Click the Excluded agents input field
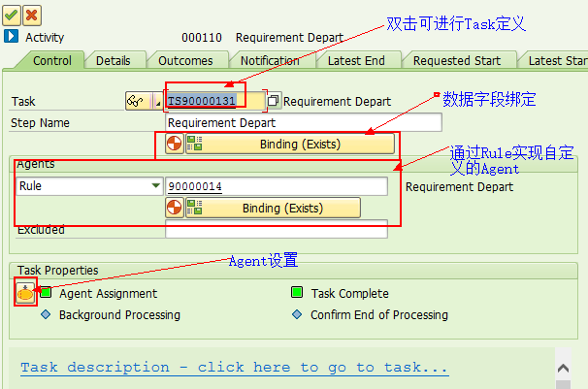Viewport: 588px width, 389px height. (277, 229)
